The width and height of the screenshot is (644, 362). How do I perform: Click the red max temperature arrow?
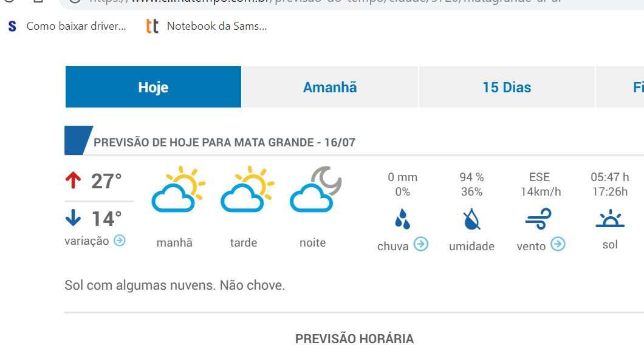pyautogui.click(x=73, y=180)
